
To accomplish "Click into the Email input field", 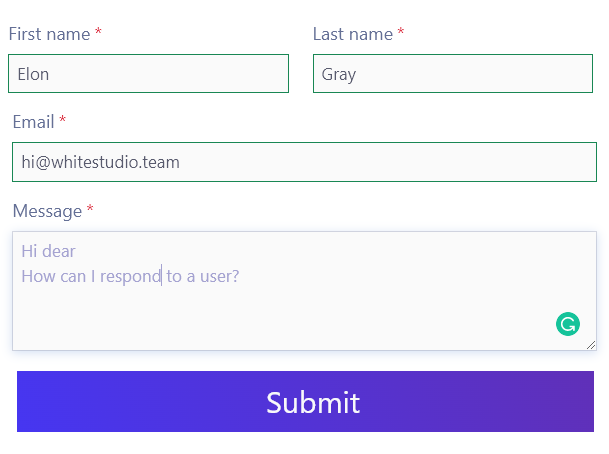I will (304, 162).
